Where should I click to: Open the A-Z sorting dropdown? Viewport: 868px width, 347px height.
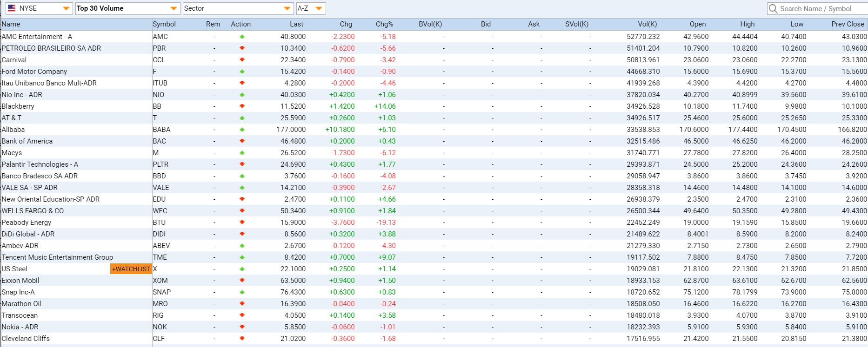311,8
